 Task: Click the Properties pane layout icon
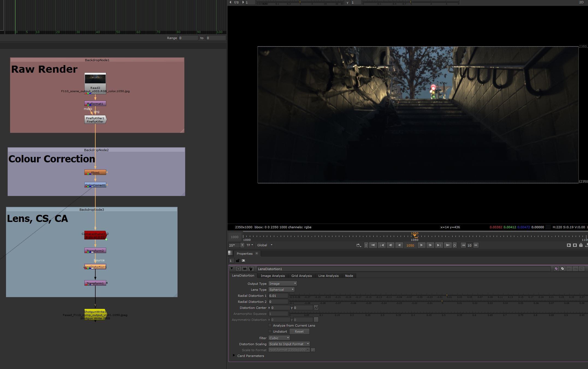coord(230,253)
